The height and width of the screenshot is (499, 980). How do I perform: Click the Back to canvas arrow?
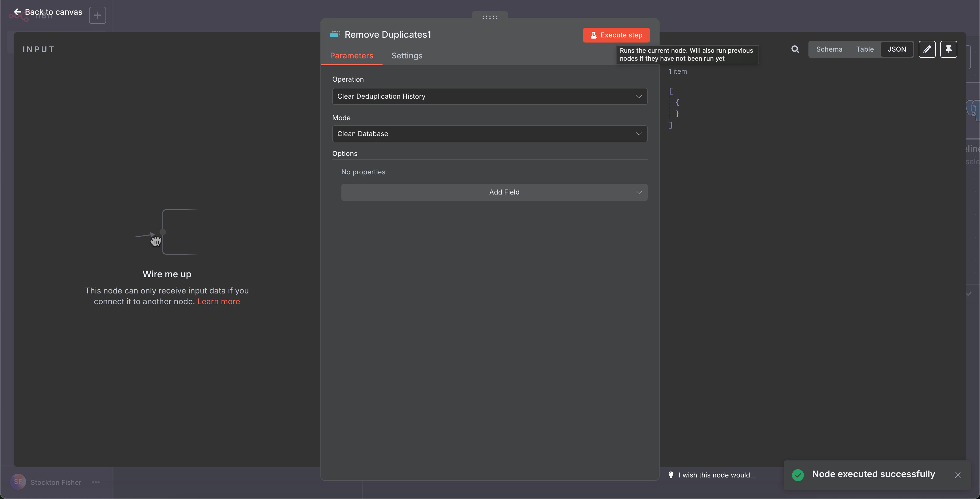tap(18, 12)
